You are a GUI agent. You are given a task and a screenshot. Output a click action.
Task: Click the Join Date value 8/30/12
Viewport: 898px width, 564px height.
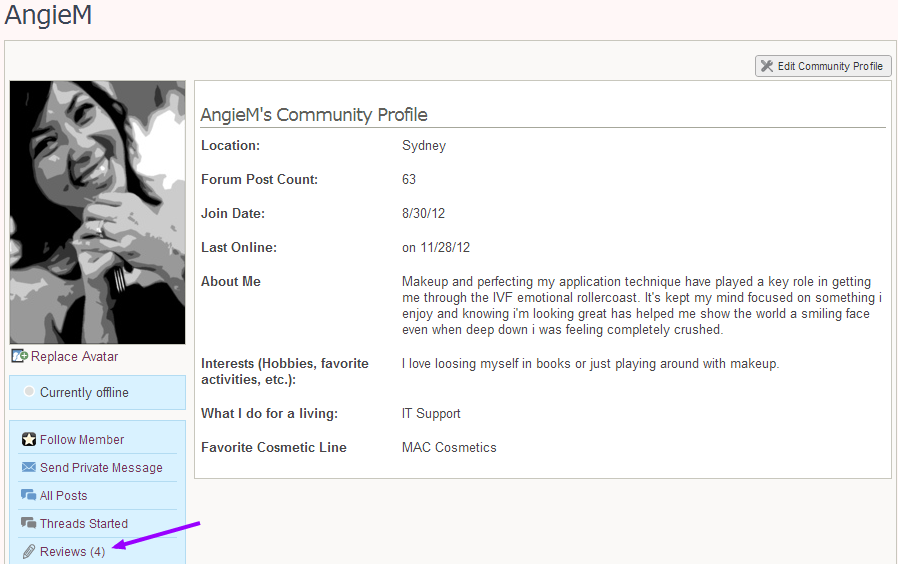423,214
